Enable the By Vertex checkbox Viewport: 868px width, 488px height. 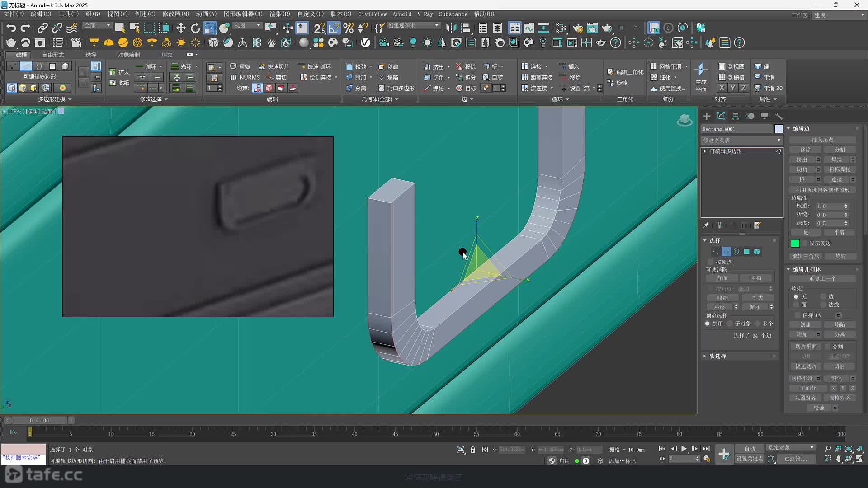pos(711,262)
